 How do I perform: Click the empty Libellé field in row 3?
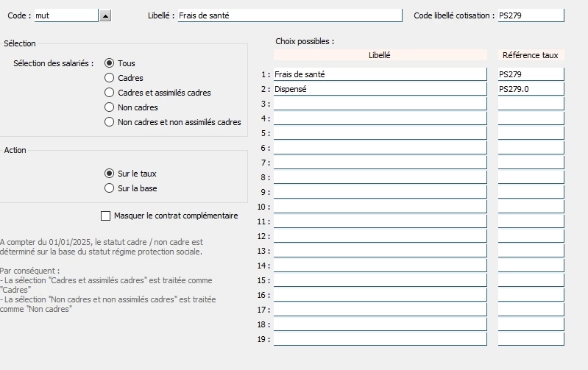pyautogui.click(x=380, y=104)
